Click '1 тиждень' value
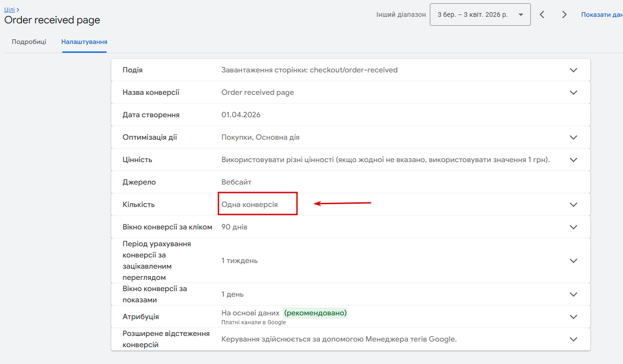Viewport: 623px width, 364px height. tap(239, 261)
